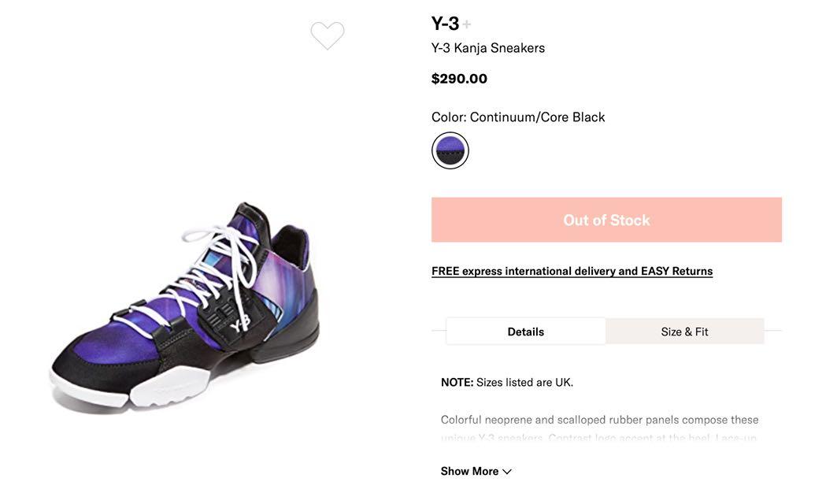Click the NOTE: Sizes listed are UK text
The image size is (826, 504).
point(507,383)
